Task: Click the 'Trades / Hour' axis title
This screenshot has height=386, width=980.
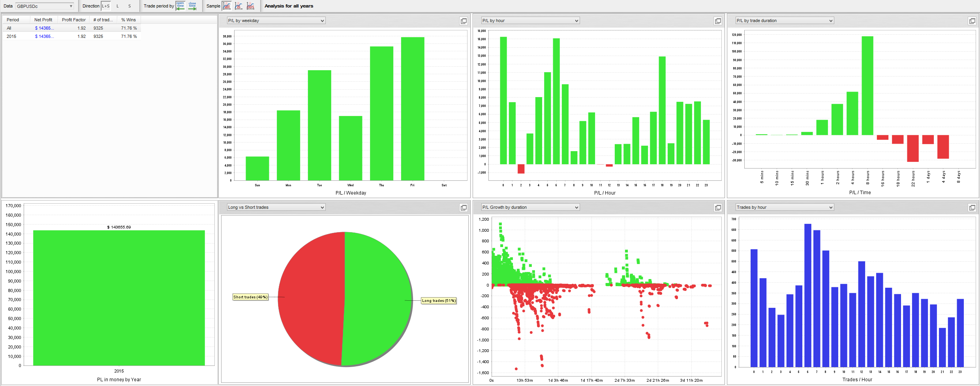Action: tap(857, 380)
